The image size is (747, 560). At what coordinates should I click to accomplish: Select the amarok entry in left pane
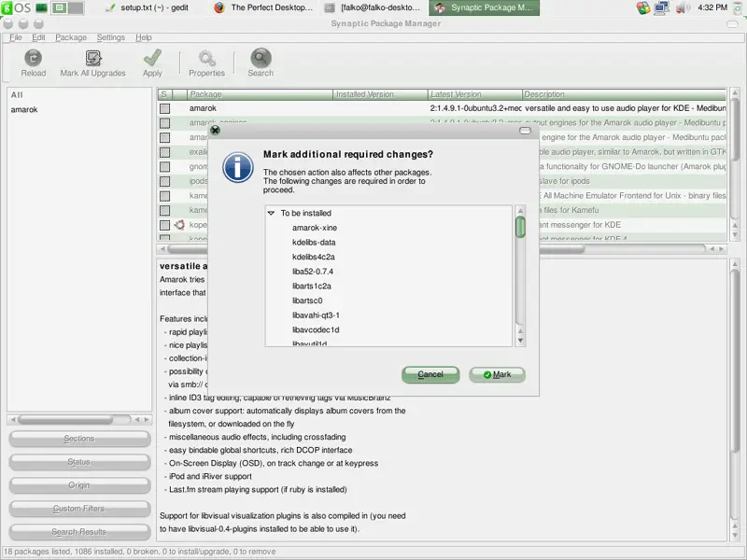point(24,110)
